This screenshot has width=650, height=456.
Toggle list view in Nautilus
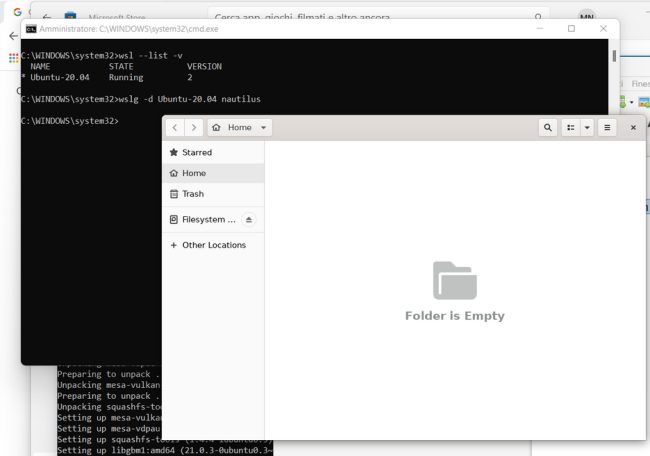click(x=571, y=128)
